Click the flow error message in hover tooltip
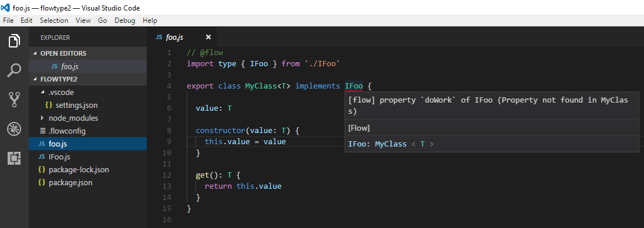This screenshot has height=228, width=644. tap(488, 106)
